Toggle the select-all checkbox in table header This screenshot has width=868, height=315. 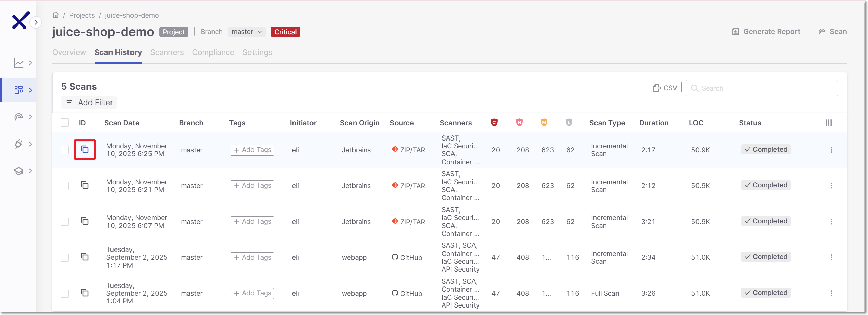pyautogui.click(x=65, y=123)
